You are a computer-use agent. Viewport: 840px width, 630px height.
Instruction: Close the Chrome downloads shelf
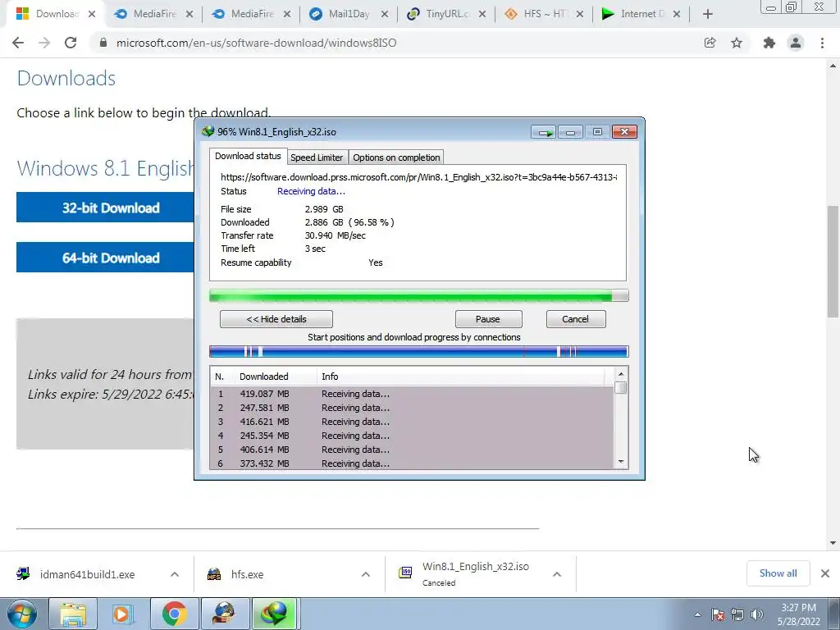click(825, 573)
